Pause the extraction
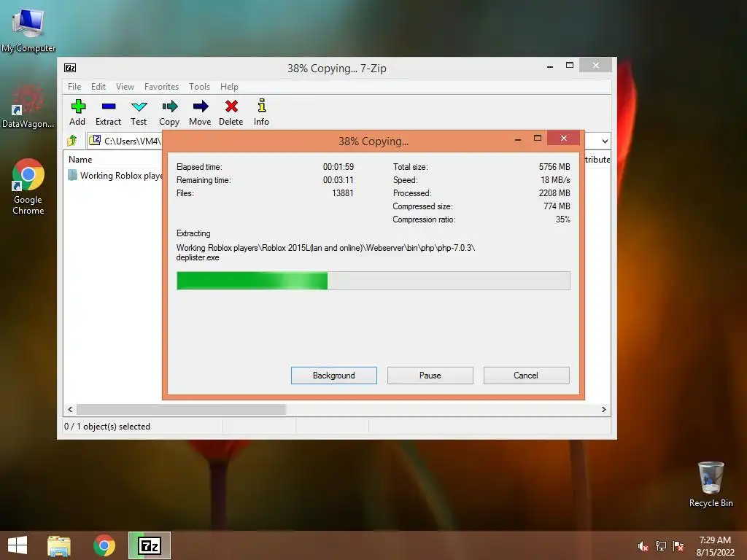747x560 pixels. pos(430,376)
